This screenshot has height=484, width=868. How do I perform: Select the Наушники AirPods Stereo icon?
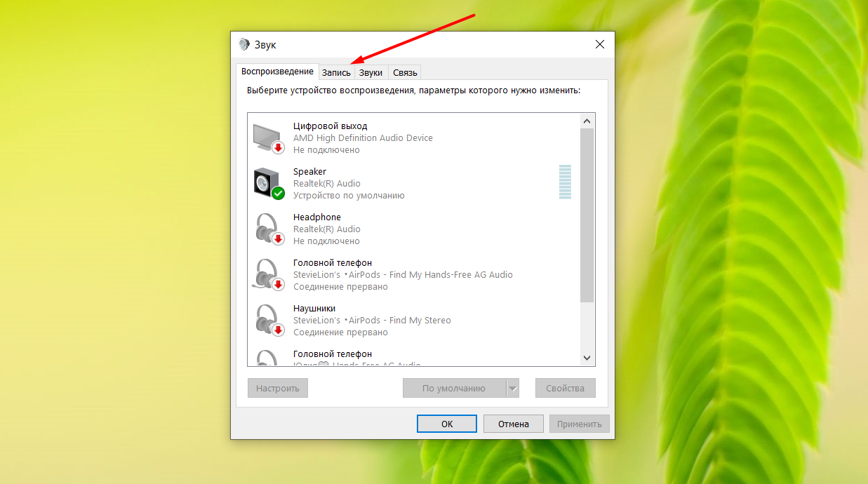(268, 321)
